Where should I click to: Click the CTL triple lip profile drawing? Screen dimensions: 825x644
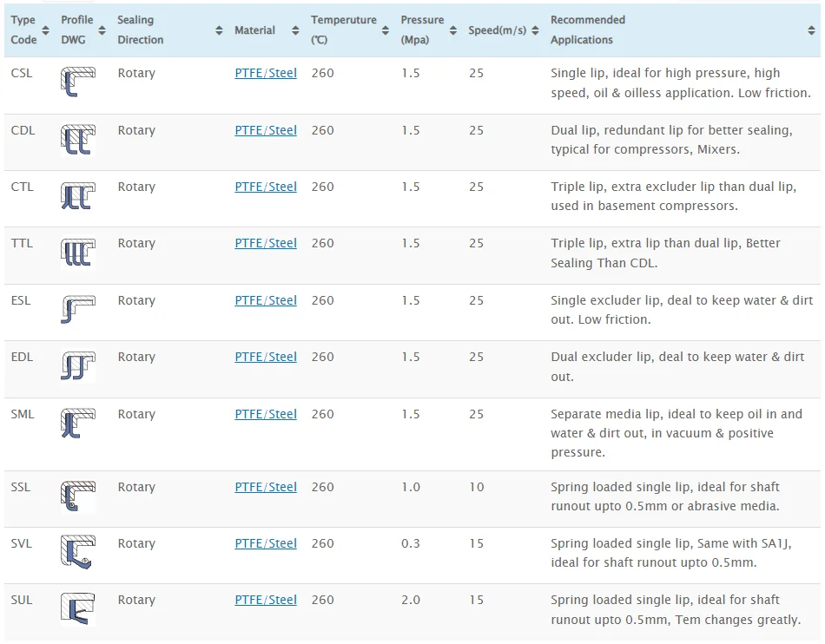click(x=77, y=196)
